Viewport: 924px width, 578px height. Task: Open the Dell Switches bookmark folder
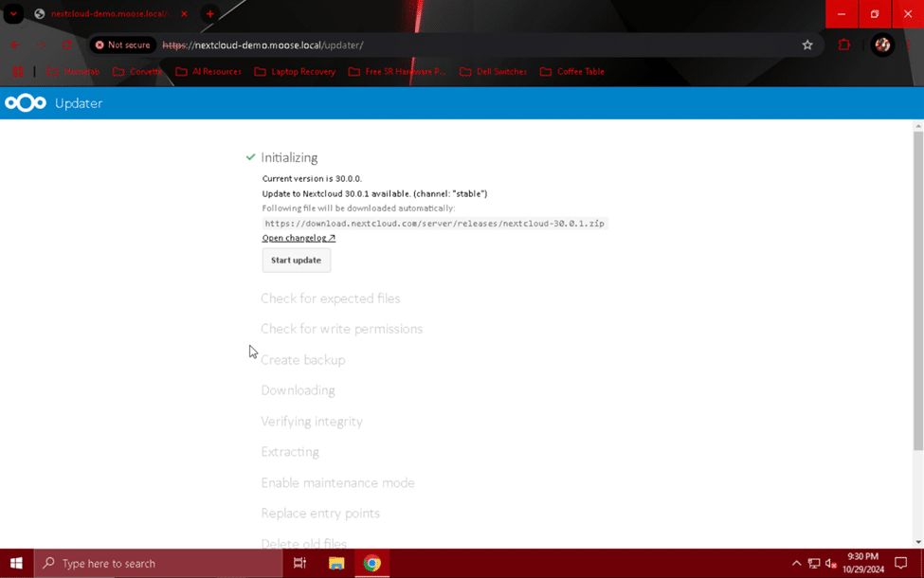(x=494, y=71)
